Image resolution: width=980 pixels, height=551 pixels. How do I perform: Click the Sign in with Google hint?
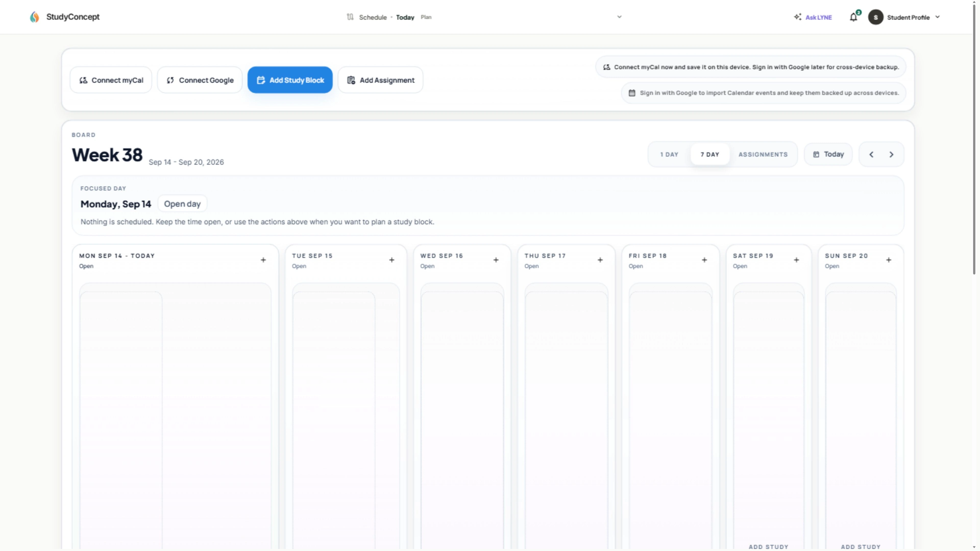coord(764,93)
